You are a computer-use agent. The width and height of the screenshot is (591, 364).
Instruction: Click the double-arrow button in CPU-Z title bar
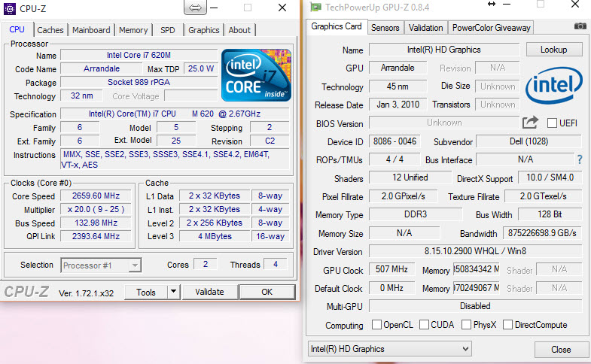195,8
